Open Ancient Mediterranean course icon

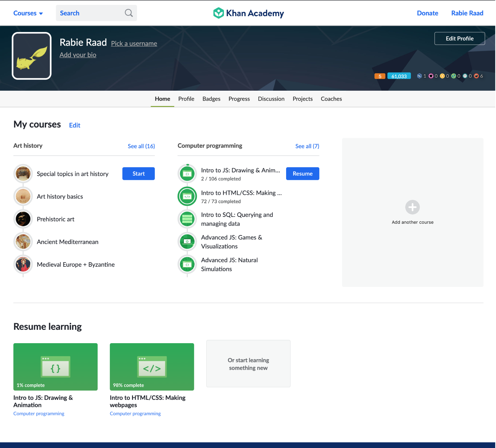coord(23,242)
